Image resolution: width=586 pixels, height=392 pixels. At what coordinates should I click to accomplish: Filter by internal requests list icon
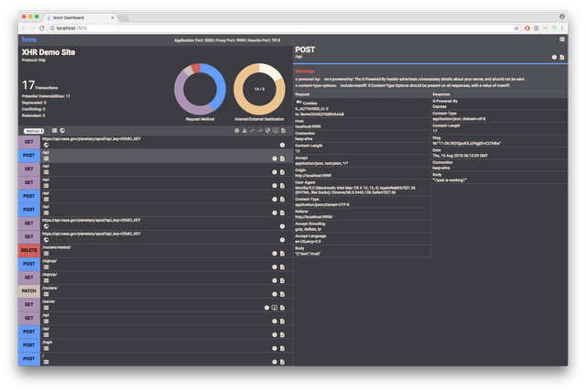tap(55, 130)
